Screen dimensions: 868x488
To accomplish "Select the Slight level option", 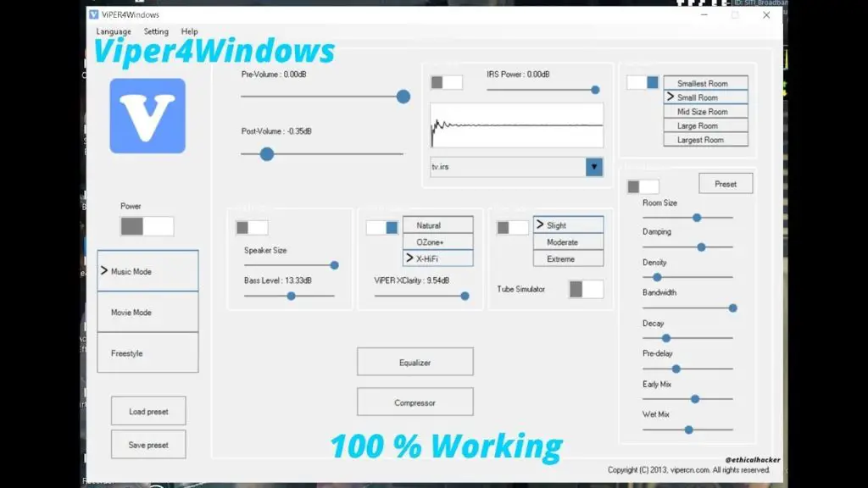I will point(569,225).
